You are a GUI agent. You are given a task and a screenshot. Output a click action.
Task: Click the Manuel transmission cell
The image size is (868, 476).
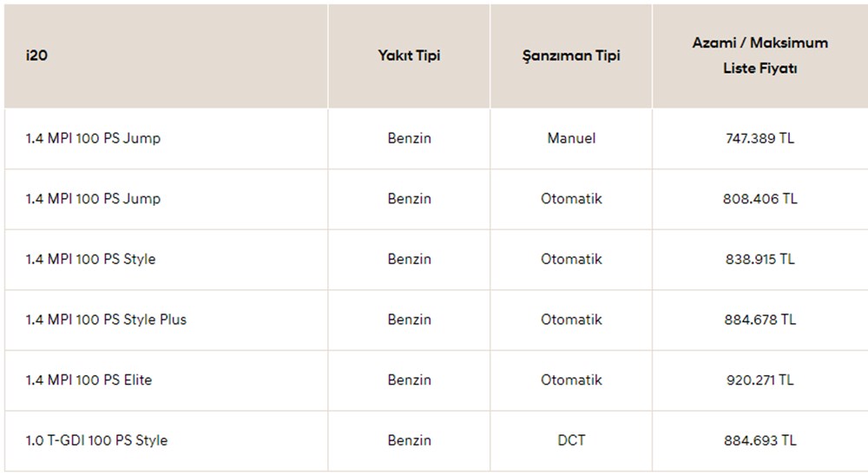tap(571, 138)
